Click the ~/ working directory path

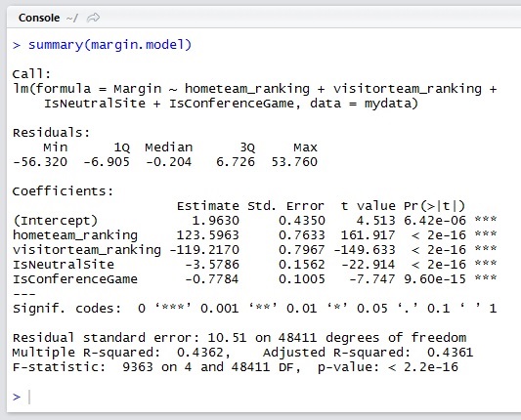[x=71, y=18]
